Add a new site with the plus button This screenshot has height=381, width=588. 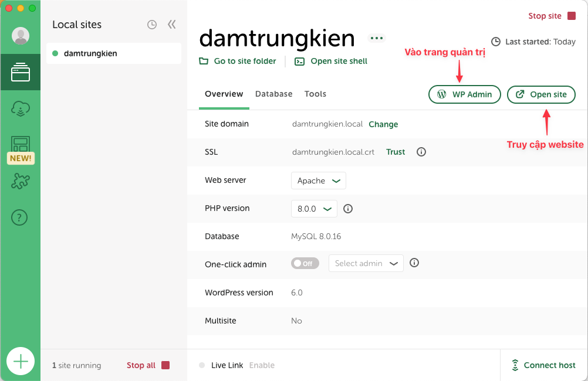point(21,361)
